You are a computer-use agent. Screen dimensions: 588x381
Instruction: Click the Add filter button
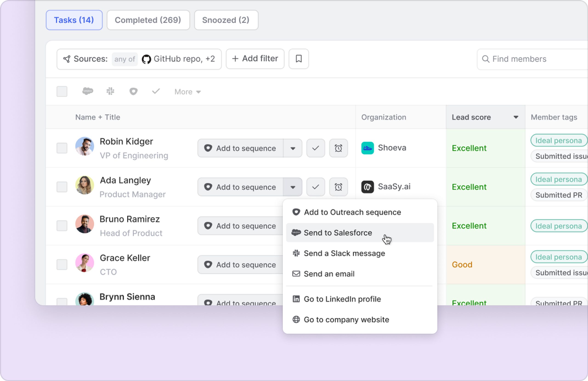(255, 59)
